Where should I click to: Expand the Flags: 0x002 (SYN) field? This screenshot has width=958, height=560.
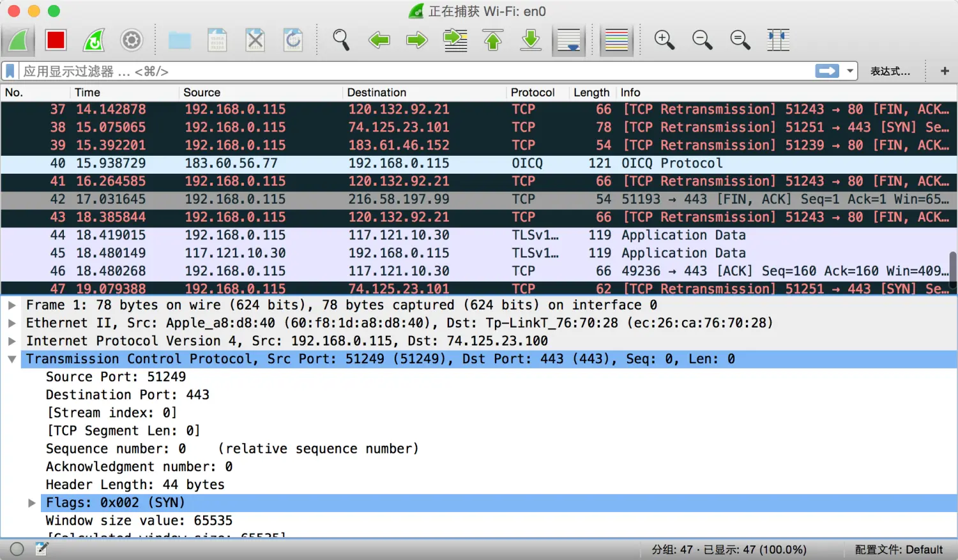31,503
